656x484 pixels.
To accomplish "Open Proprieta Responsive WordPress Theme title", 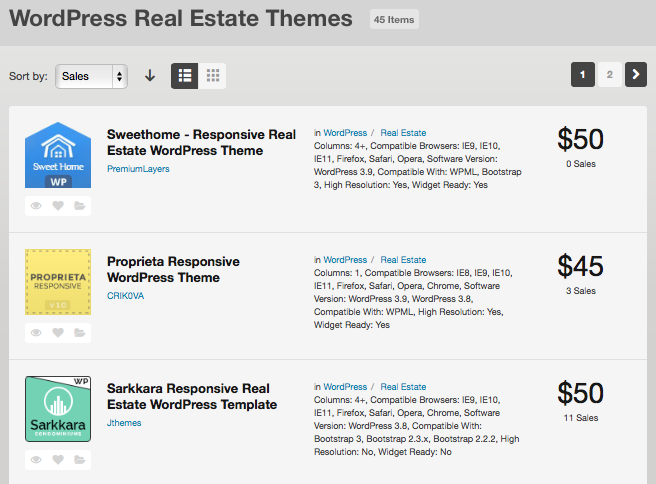I will [173, 269].
